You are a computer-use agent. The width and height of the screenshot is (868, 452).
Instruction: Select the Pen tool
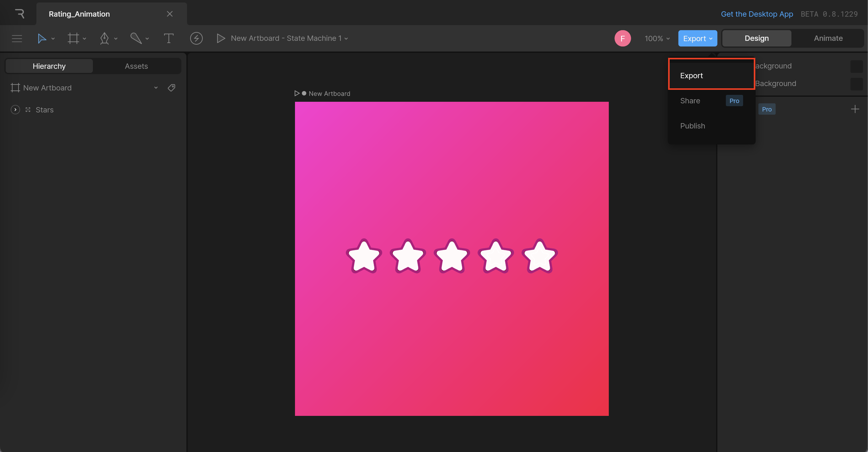click(104, 38)
